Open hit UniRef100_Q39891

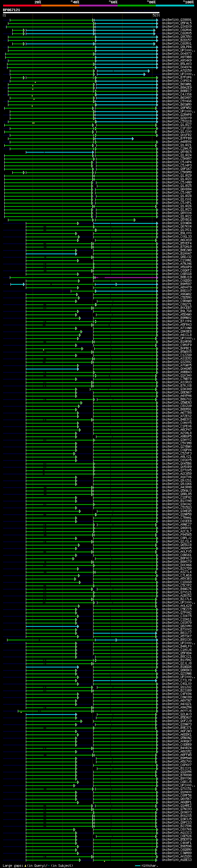pyautogui.click(x=177, y=20)
